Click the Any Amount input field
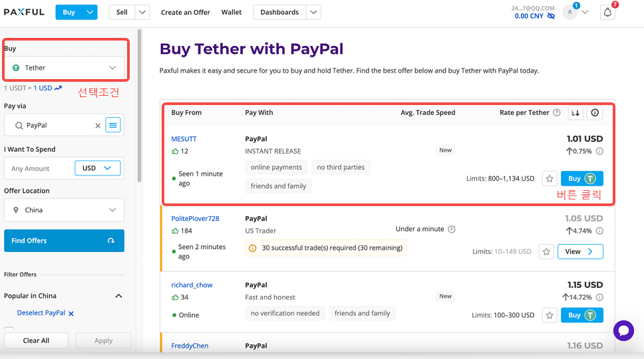 point(40,168)
